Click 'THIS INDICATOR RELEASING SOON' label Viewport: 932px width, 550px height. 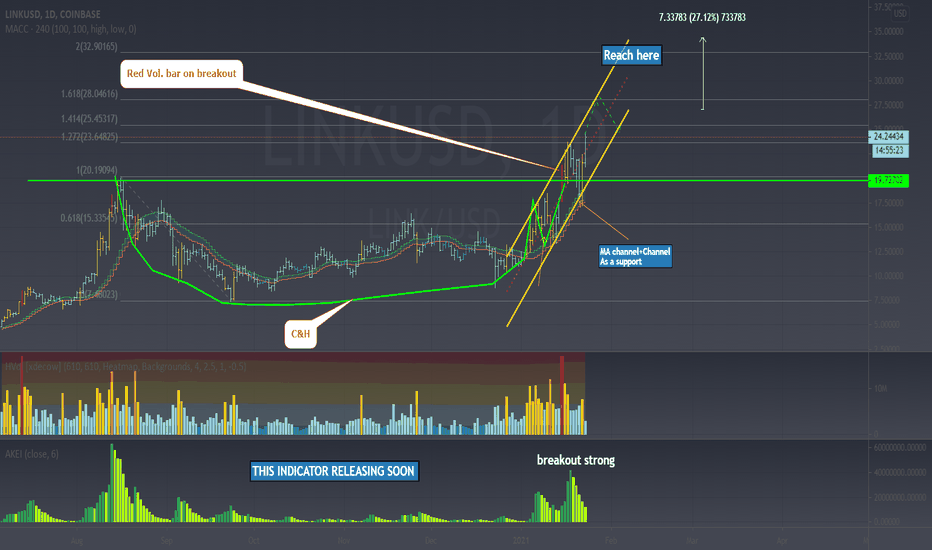click(334, 472)
